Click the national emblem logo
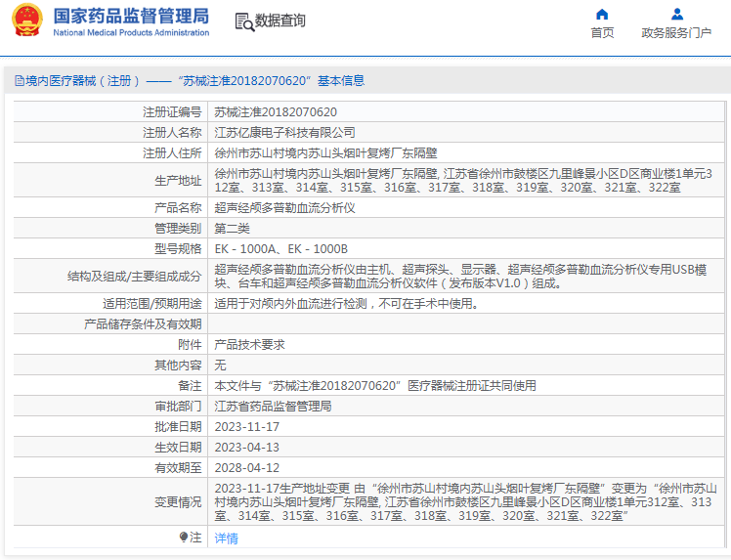This screenshot has width=731, height=560. [x=27, y=20]
